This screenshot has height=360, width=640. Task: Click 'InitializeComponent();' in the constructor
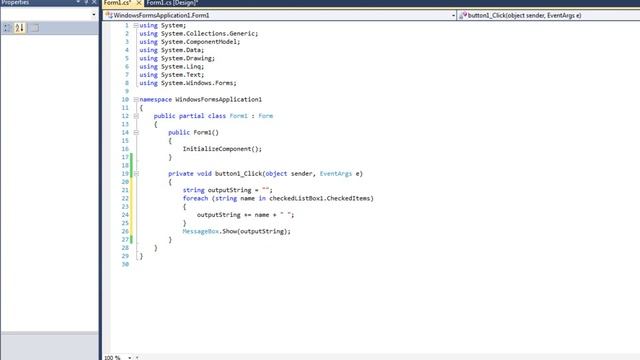pyautogui.click(x=222, y=149)
